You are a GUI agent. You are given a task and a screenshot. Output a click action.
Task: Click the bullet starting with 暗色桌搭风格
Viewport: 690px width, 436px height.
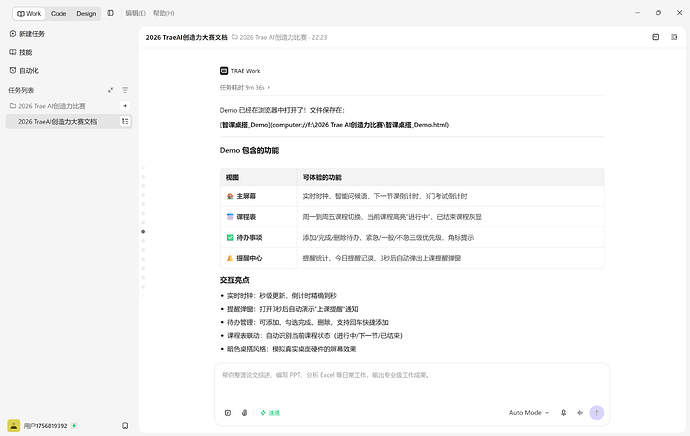click(291, 349)
